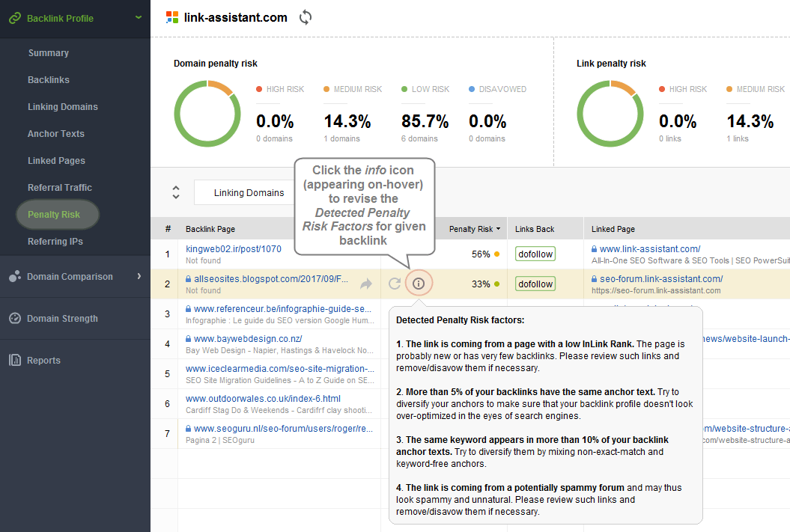
Task: Select Anchor Texts in the sidebar
Action: (x=56, y=134)
